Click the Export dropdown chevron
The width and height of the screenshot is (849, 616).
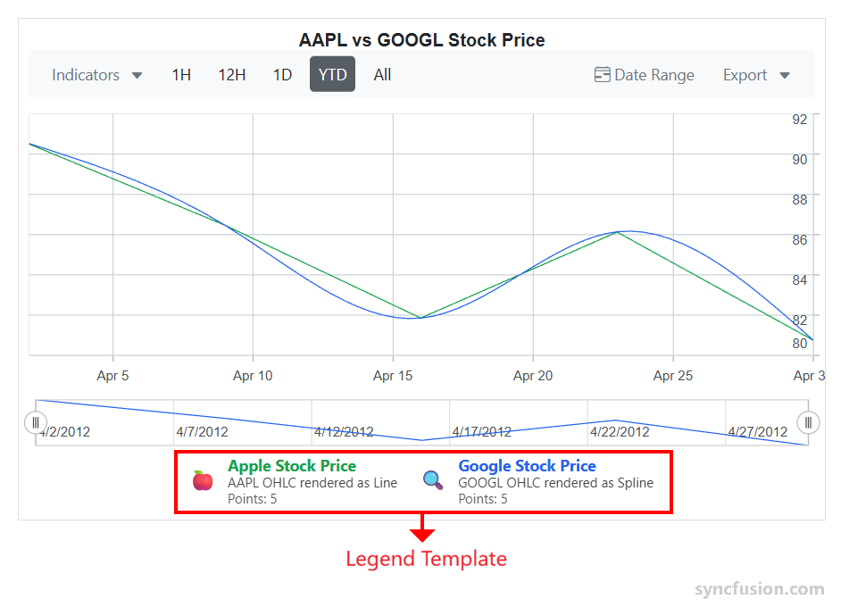coord(784,76)
